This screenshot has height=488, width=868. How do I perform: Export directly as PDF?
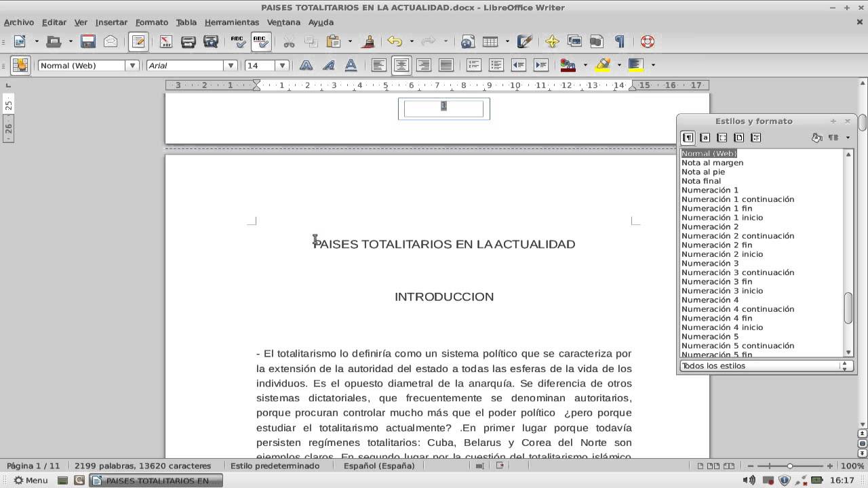click(x=166, y=41)
